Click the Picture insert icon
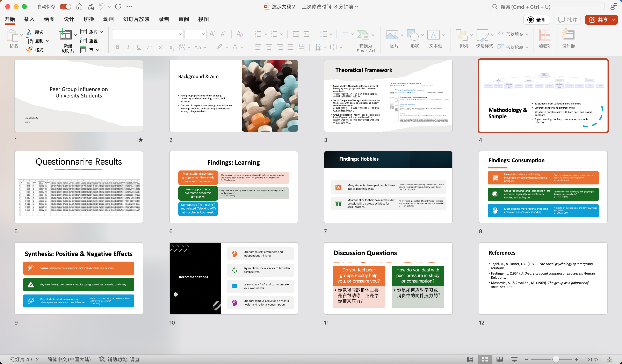622x364 pixels. (x=392, y=35)
